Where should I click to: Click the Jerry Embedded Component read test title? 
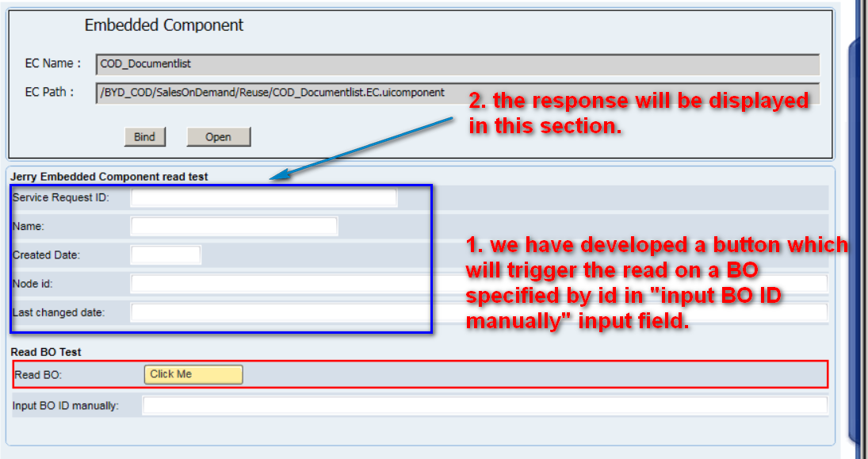pyautogui.click(x=109, y=177)
